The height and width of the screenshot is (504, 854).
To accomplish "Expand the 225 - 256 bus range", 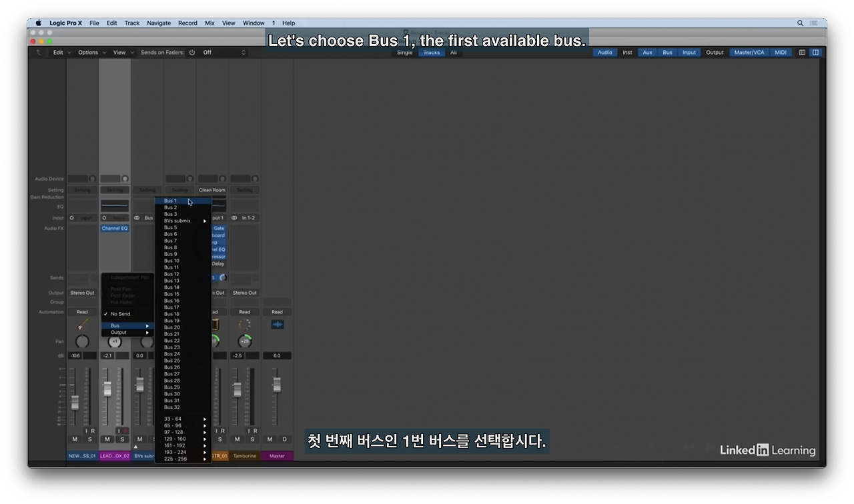I will pos(183,459).
